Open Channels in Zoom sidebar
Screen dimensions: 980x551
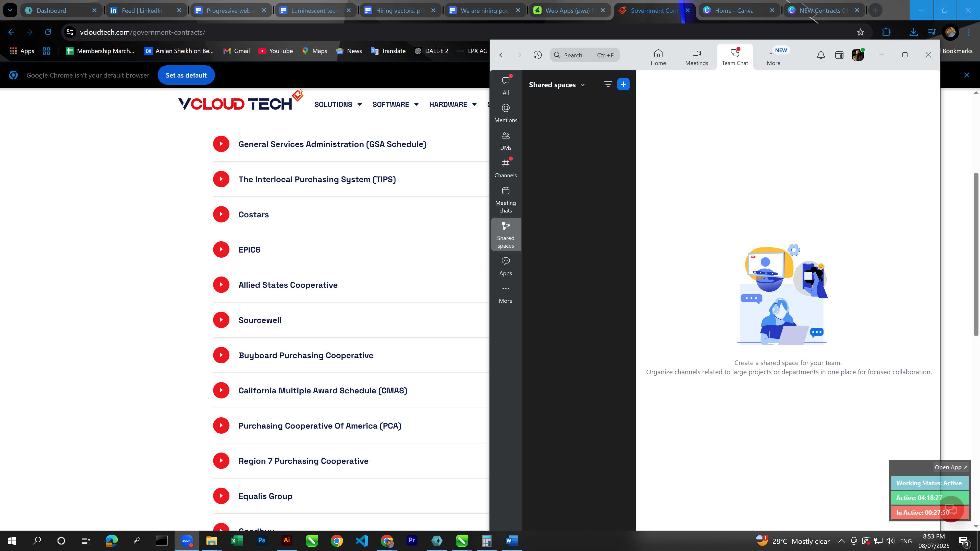506,168
